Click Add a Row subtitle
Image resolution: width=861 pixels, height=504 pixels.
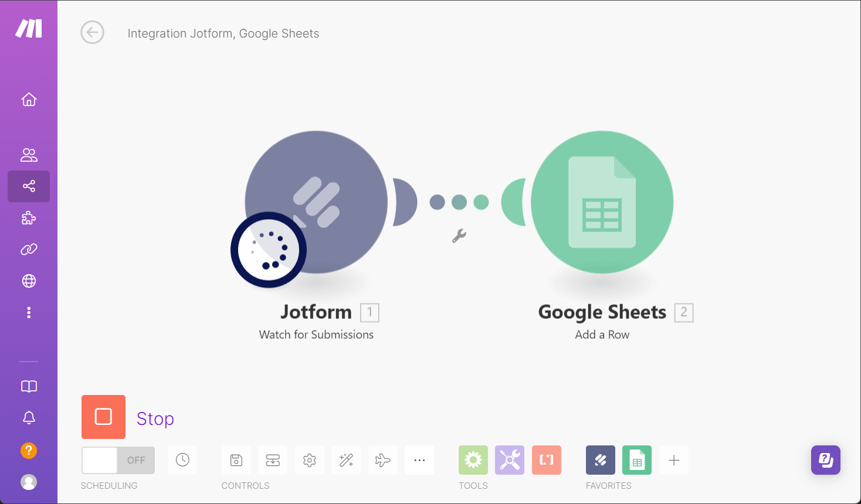602,335
